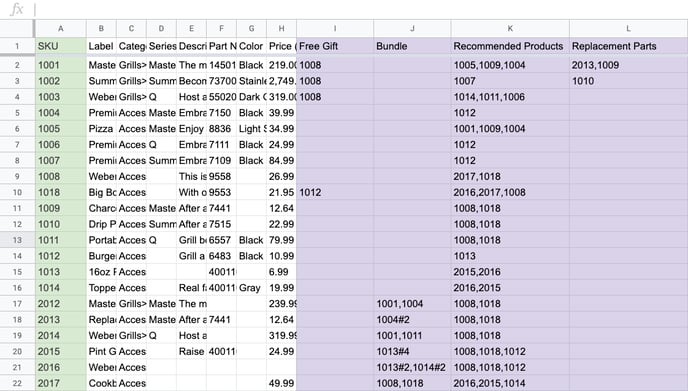Click label cell 'Pizza'
The height and width of the screenshot is (391, 688).
[x=101, y=129]
